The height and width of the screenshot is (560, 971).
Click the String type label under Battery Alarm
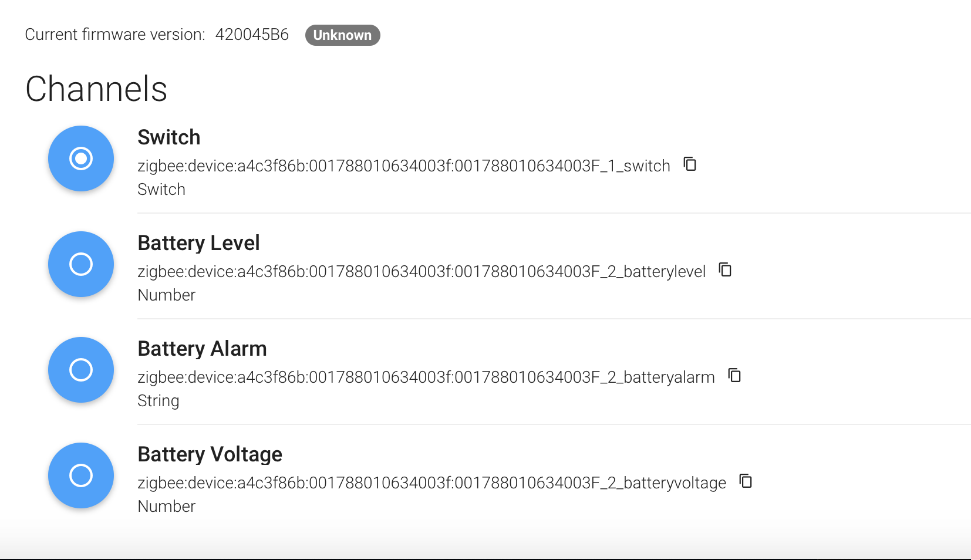(x=159, y=401)
